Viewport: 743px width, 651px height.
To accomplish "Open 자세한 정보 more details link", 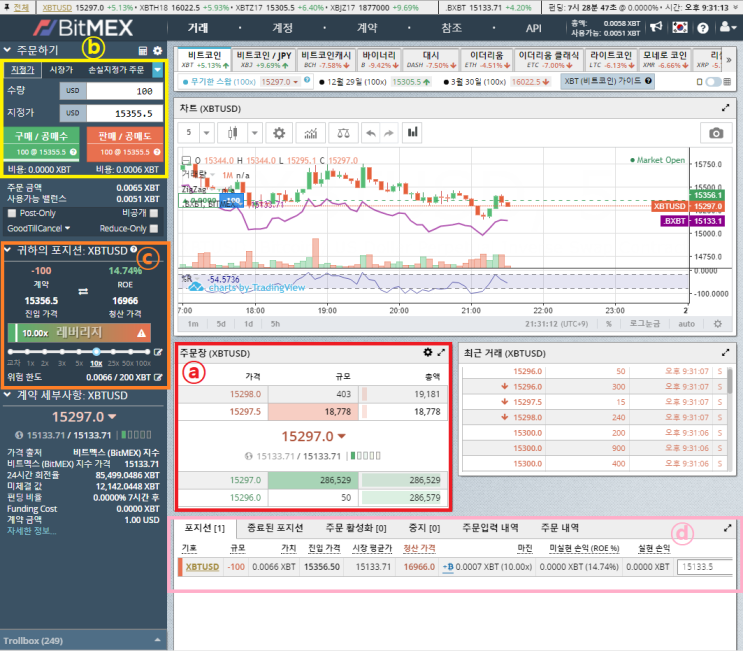I will (x=31, y=531).
